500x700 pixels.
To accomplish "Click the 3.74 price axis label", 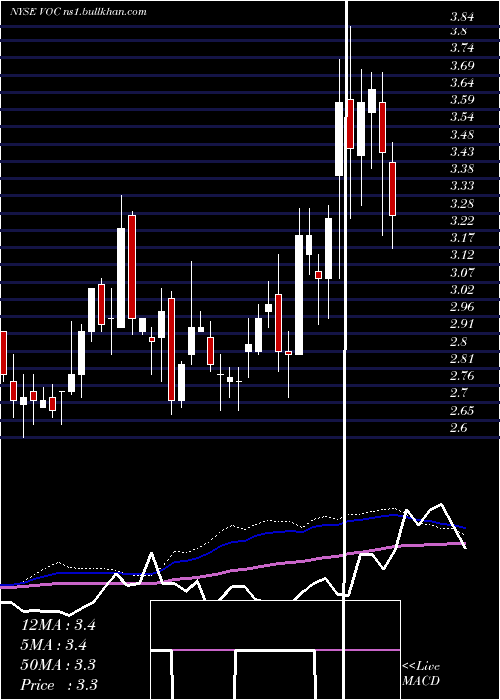I will [462, 48].
